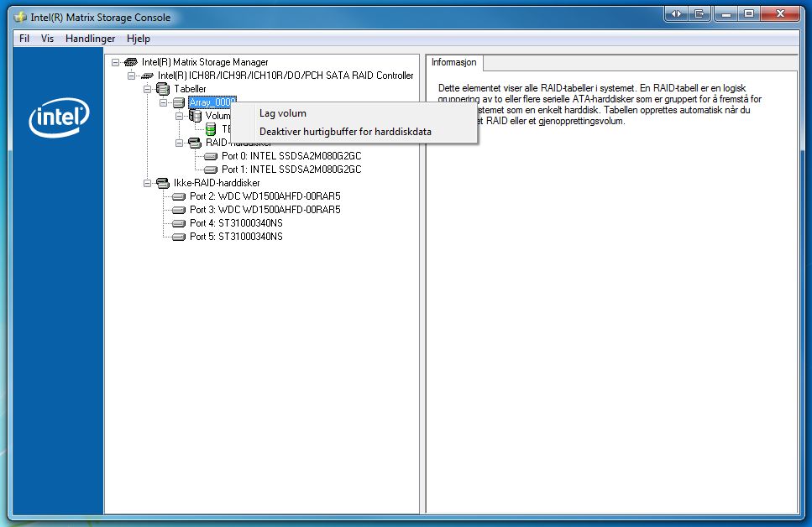Minimize the Matrix Storage Console window
The image size is (812, 527).
[x=726, y=14]
